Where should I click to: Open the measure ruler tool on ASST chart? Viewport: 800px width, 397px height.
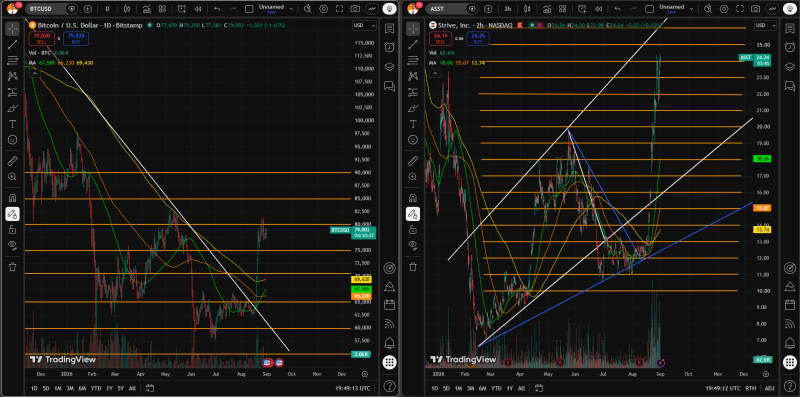[413, 161]
